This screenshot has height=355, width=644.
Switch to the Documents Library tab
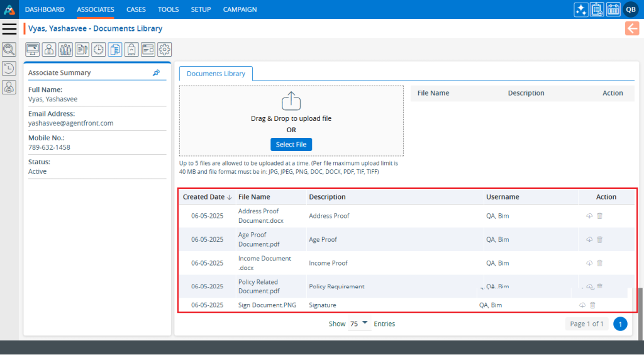point(216,74)
